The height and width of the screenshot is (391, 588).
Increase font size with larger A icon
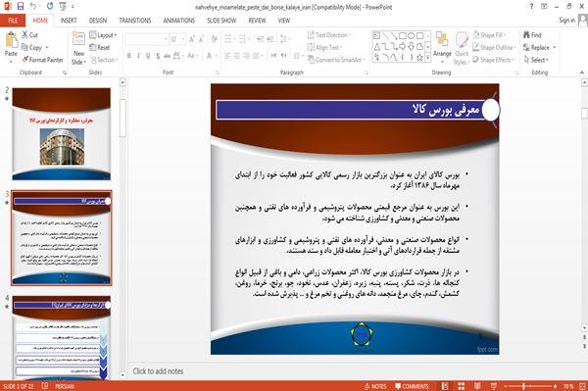(192, 39)
